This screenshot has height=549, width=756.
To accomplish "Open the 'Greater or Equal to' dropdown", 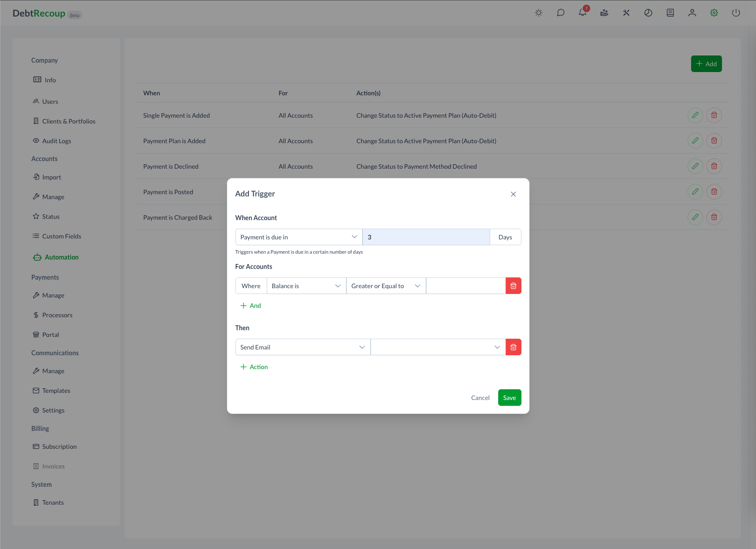I will (386, 286).
